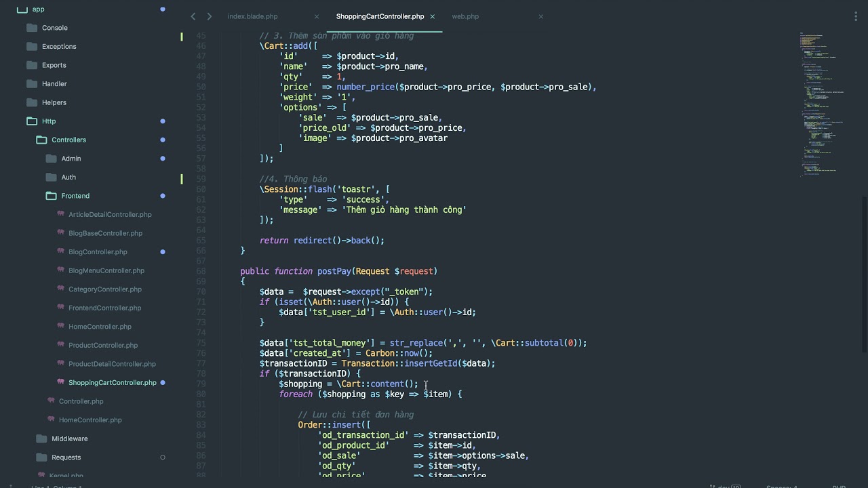Click the postPay function name

(x=334, y=271)
